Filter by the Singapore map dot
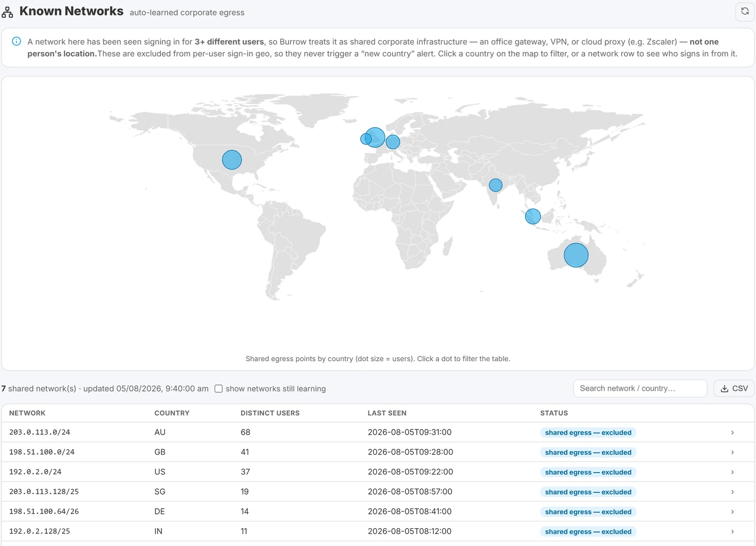This screenshot has height=546, width=756. click(533, 216)
